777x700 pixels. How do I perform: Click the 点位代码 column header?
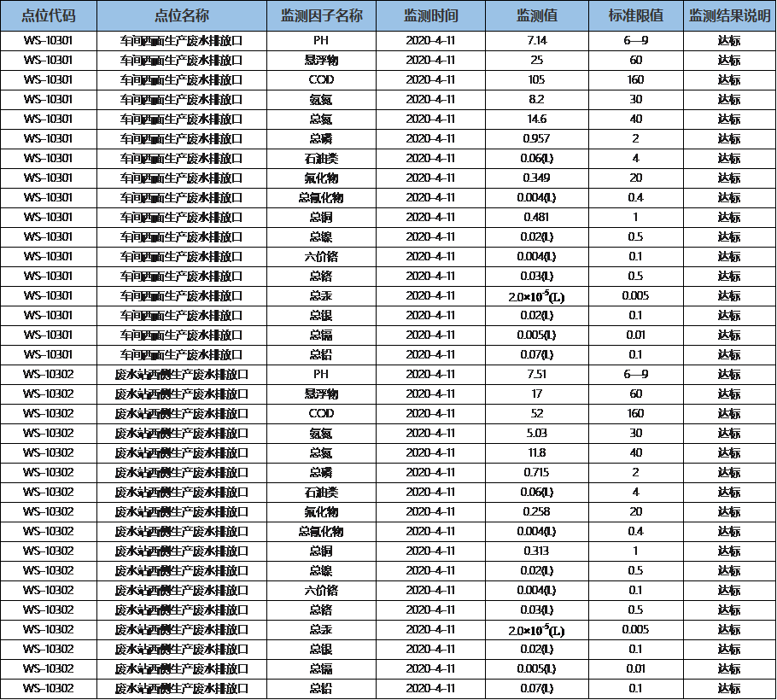point(49,16)
